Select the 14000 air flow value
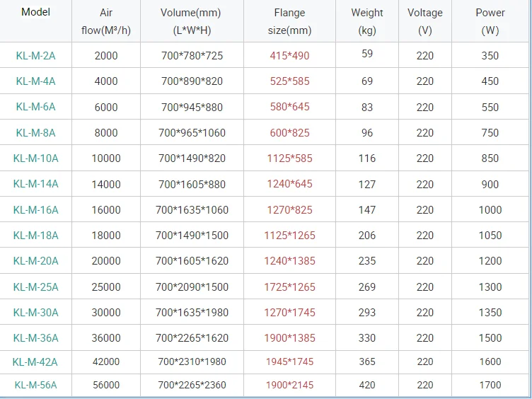Image resolution: width=532 pixels, height=399 pixels. [x=106, y=185]
